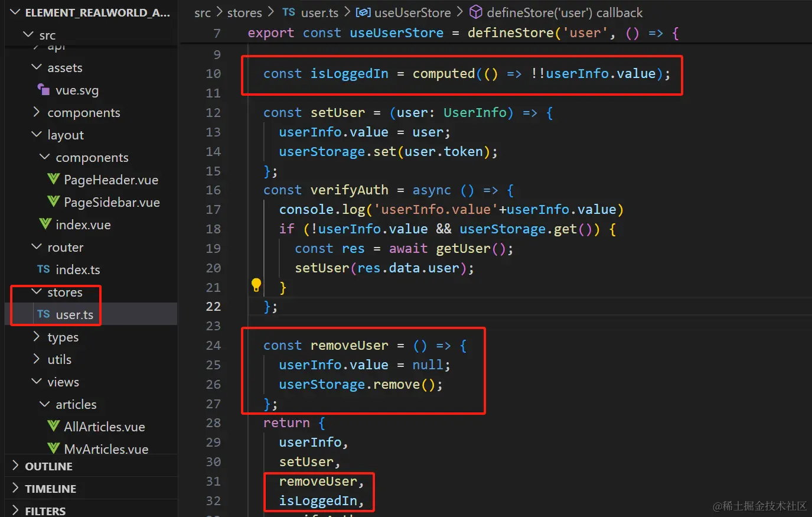Image resolution: width=812 pixels, height=517 pixels.
Task: Expand the utils folder
Action: 37,359
